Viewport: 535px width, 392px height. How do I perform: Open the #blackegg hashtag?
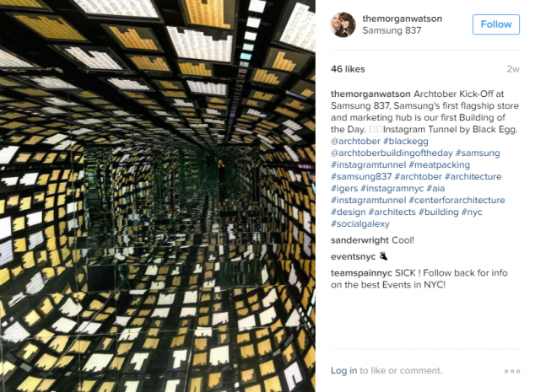406,141
